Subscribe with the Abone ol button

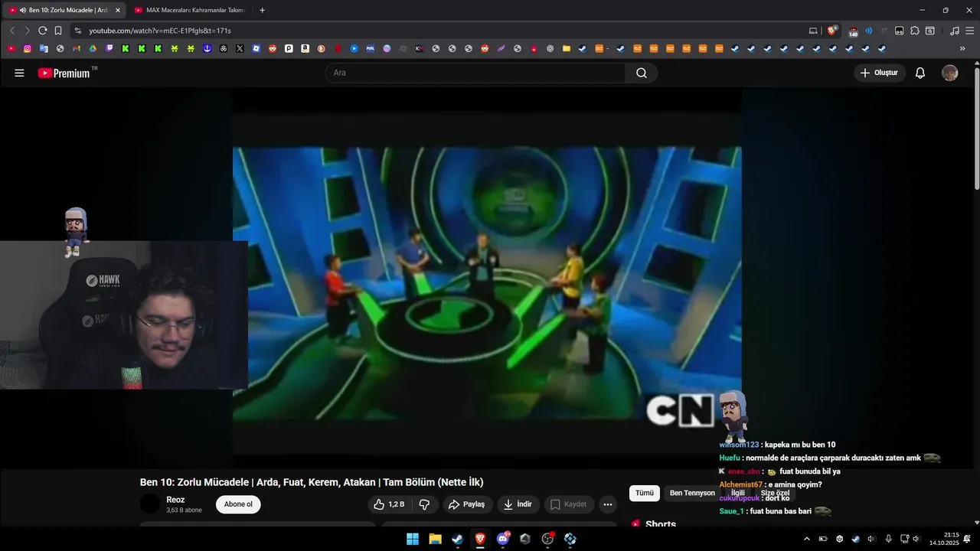(238, 504)
